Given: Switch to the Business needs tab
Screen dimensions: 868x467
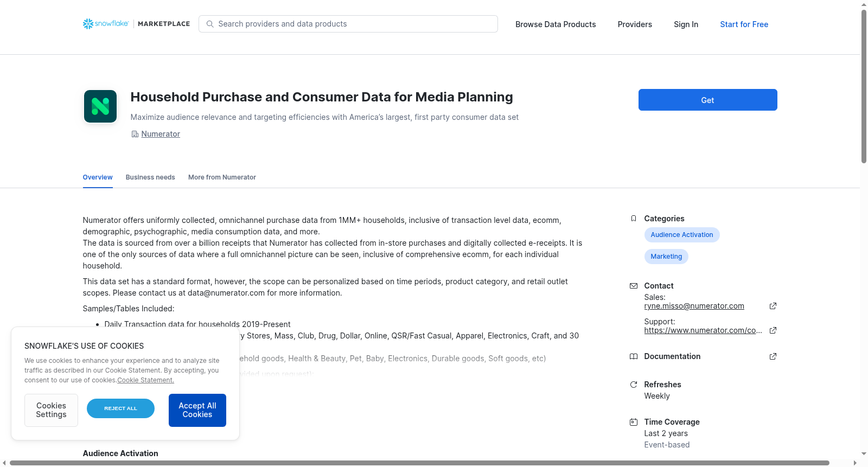Looking at the screenshot, I should click(150, 177).
